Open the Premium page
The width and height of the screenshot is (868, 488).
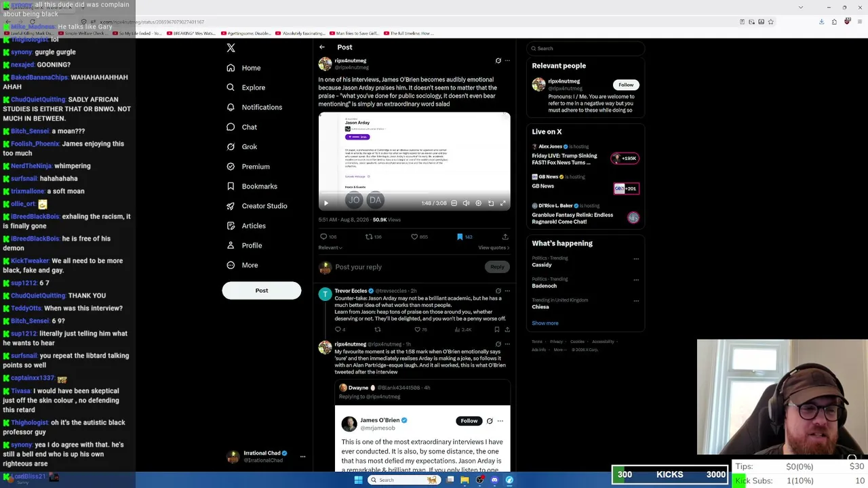coord(248,167)
